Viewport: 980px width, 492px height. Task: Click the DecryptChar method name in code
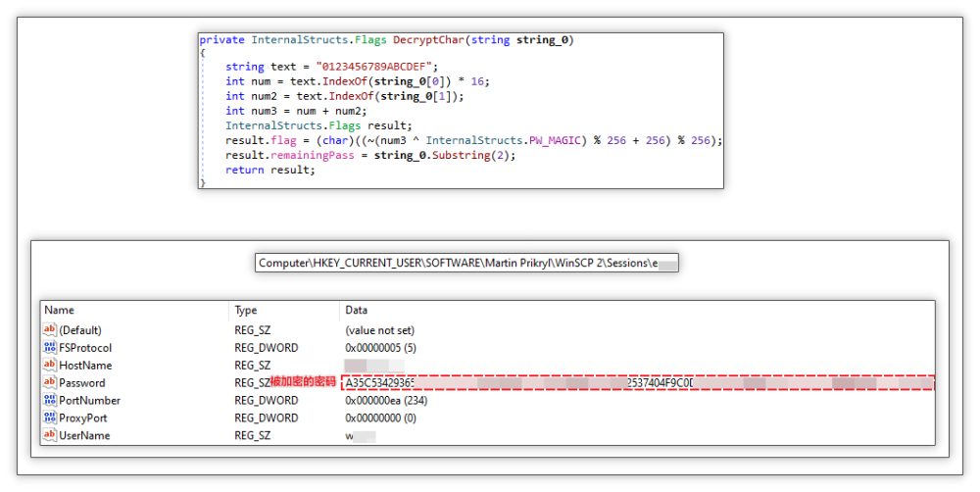[x=427, y=40]
